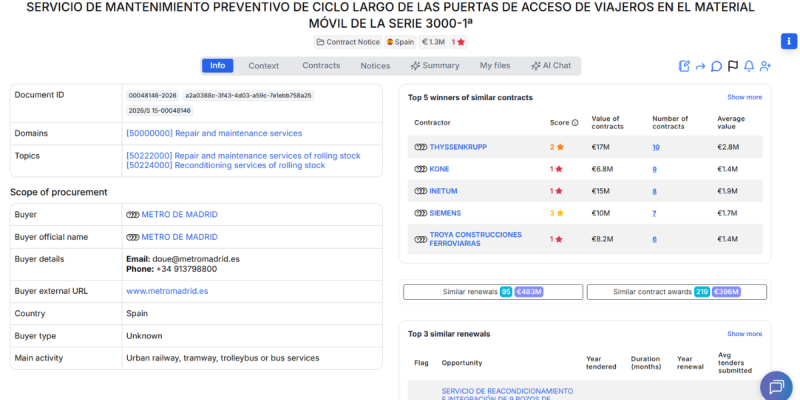Click the company icon beside INETUM
Image resolution: width=800 pixels, height=400 pixels.
pos(420,191)
